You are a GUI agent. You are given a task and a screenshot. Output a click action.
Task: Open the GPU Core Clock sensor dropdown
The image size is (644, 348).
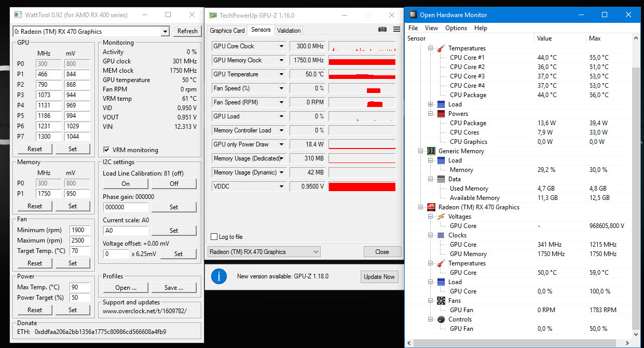[x=282, y=46]
